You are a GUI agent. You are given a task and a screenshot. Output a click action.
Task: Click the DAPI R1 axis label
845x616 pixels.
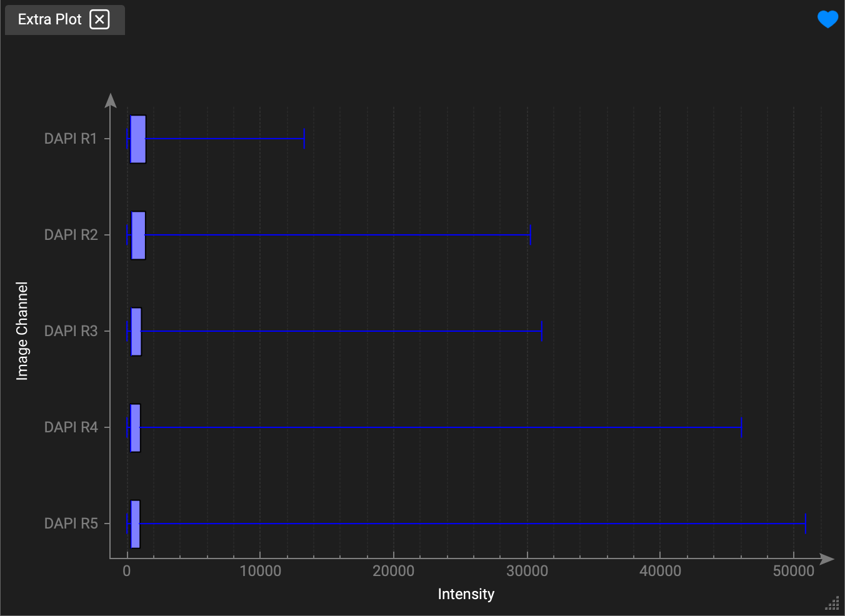(x=71, y=139)
